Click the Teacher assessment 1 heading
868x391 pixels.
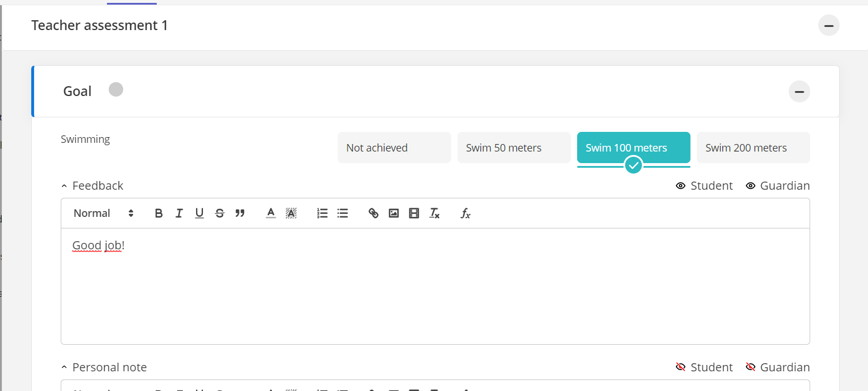coord(99,25)
